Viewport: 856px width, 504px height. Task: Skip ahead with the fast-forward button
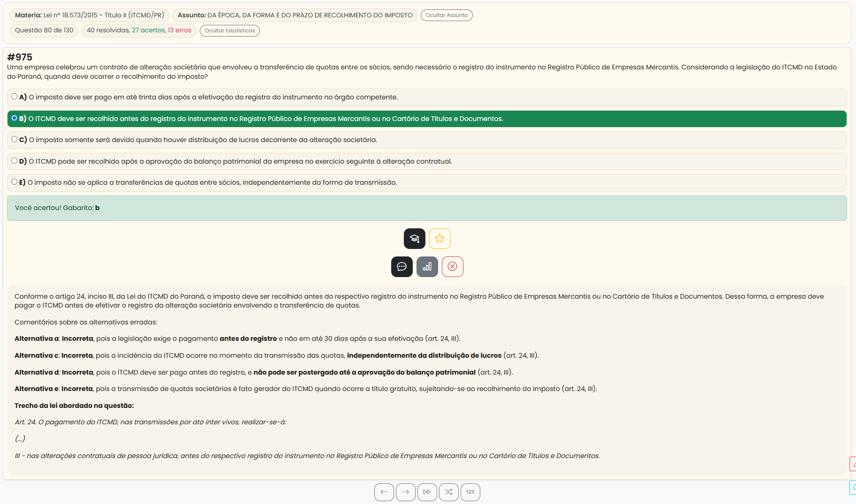coord(427,492)
